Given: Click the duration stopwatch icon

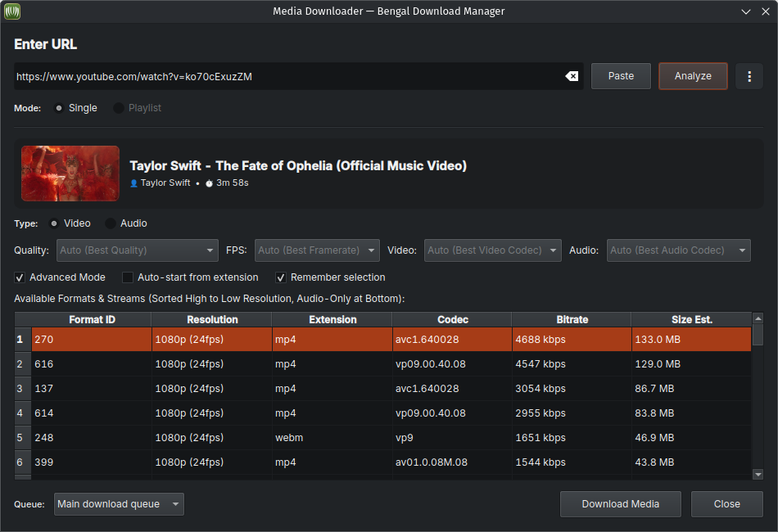Looking at the screenshot, I should (210, 183).
